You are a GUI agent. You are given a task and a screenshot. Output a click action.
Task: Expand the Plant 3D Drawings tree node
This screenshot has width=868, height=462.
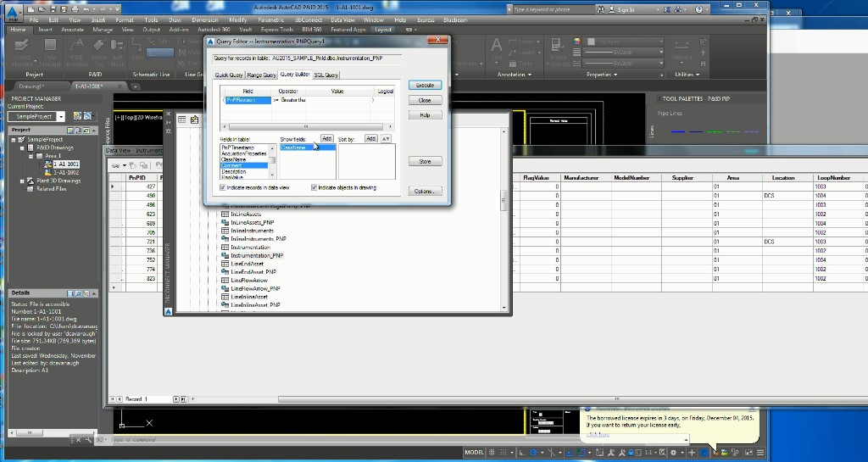[x=22, y=181]
